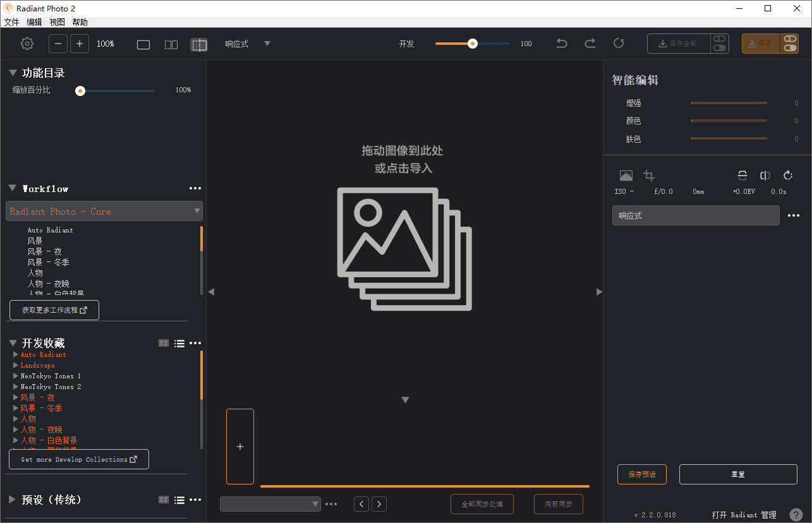Switch to single image view layout
The width and height of the screenshot is (812, 523).
(143, 45)
